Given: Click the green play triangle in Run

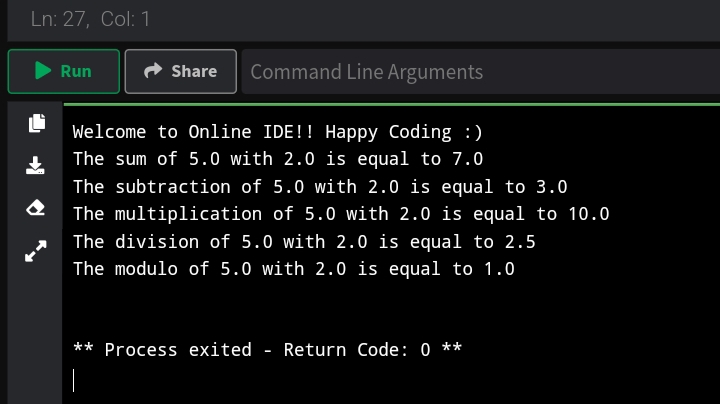Looking at the screenshot, I should pyautogui.click(x=43, y=71).
